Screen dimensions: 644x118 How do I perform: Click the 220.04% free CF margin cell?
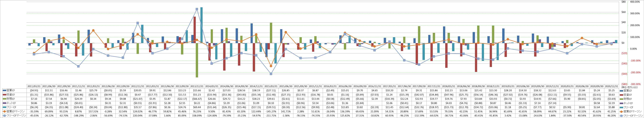click(138, 116)
